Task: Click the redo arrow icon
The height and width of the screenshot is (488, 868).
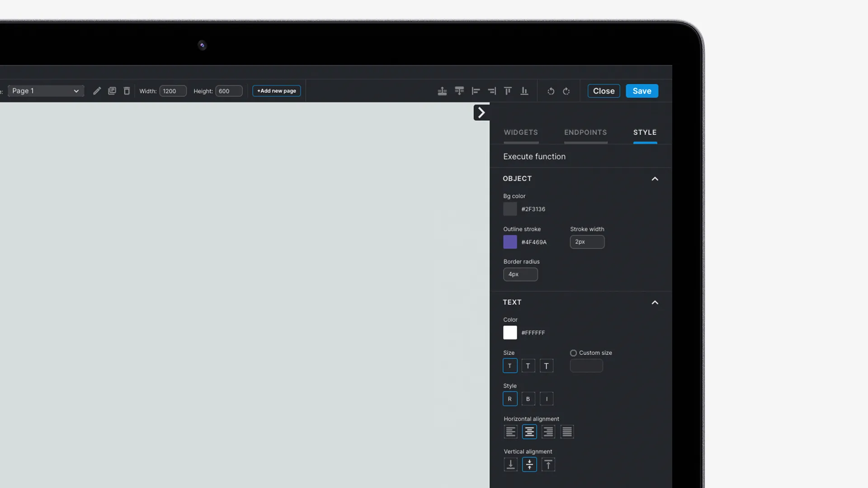Action: (x=566, y=91)
